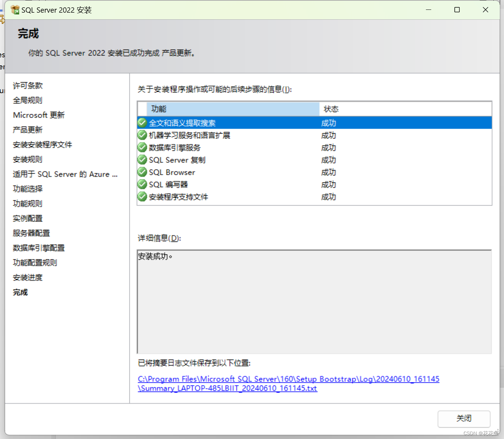Click the 安装安装程序文件 step
The width and height of the screenshot is (504, 439).
pos(43,144)
